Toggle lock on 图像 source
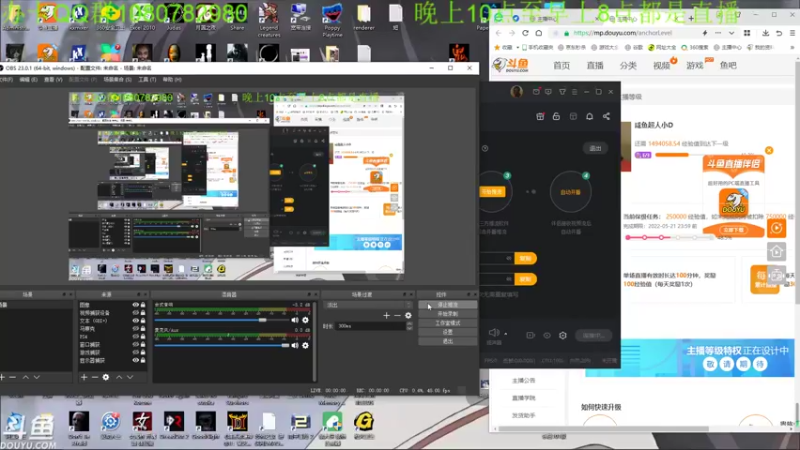 pyautogui.click(x=143, y=305)
